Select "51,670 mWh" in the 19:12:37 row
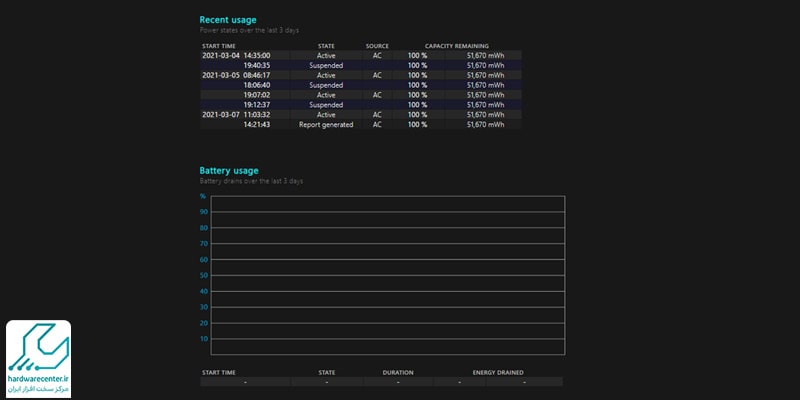This screenshot has width=800, height=400. coord(485,105)
